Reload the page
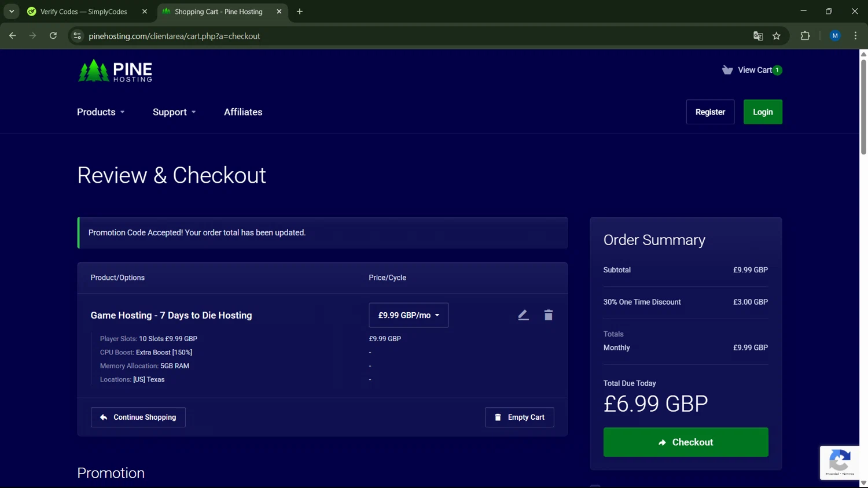The image size is (868, 488). click(53, 36)
